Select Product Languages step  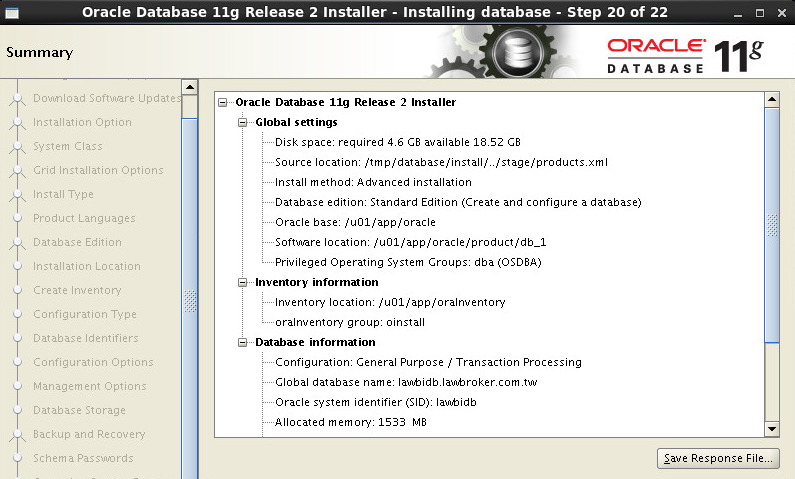click(84, 218)
